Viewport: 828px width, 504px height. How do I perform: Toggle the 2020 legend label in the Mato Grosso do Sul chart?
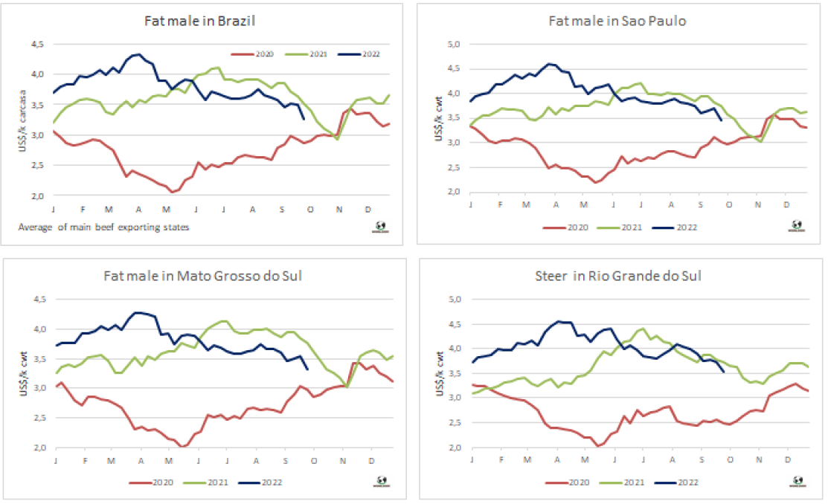161,482
